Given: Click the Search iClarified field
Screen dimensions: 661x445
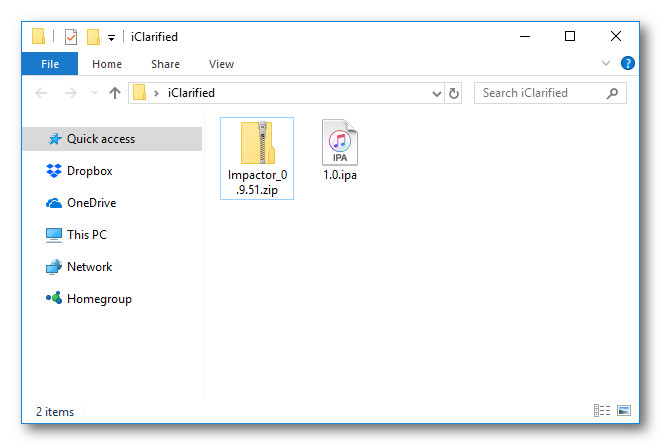Looking at the screenshot, I should [x=538, y=93].
